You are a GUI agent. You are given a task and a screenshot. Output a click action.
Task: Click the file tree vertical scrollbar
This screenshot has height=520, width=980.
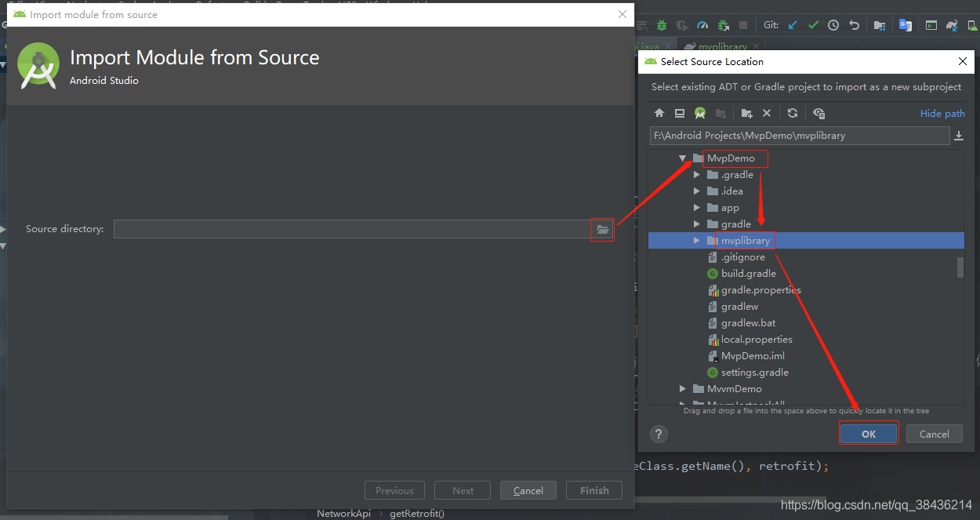(x=960, y=267)
